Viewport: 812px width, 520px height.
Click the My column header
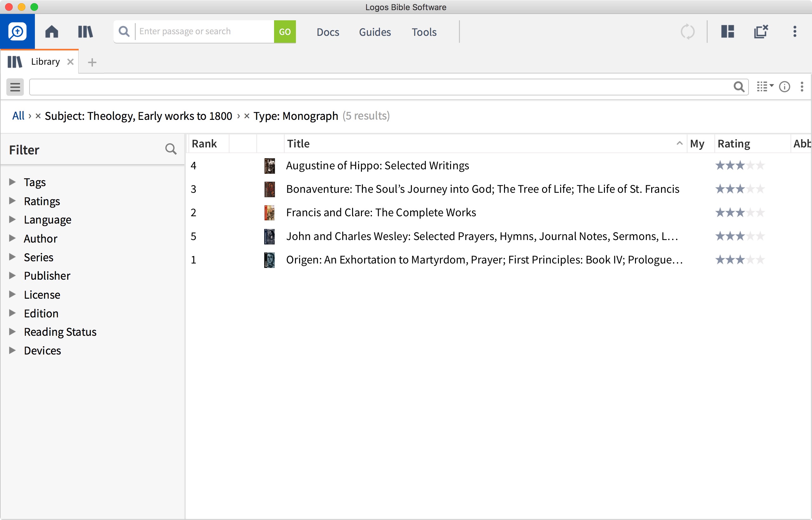pos(700,144)
